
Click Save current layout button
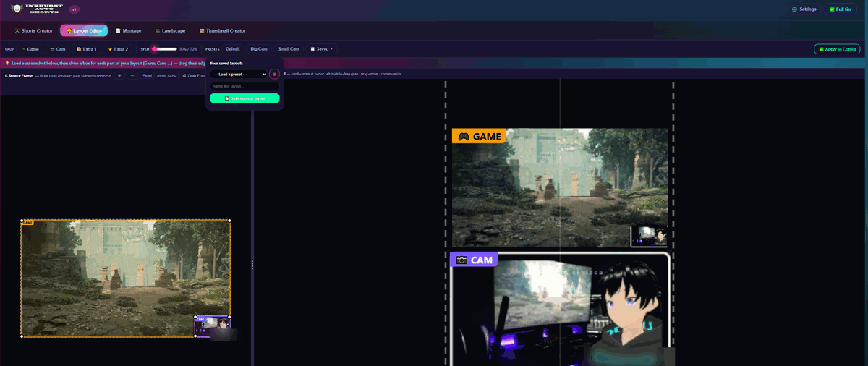pos(244,98)
